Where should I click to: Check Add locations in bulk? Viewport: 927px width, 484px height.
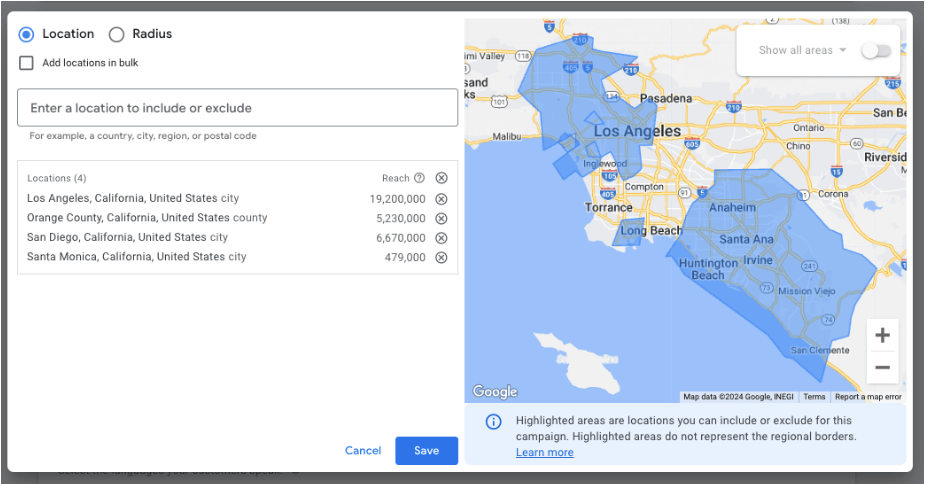pyautogui.click(x=27, y=63)
